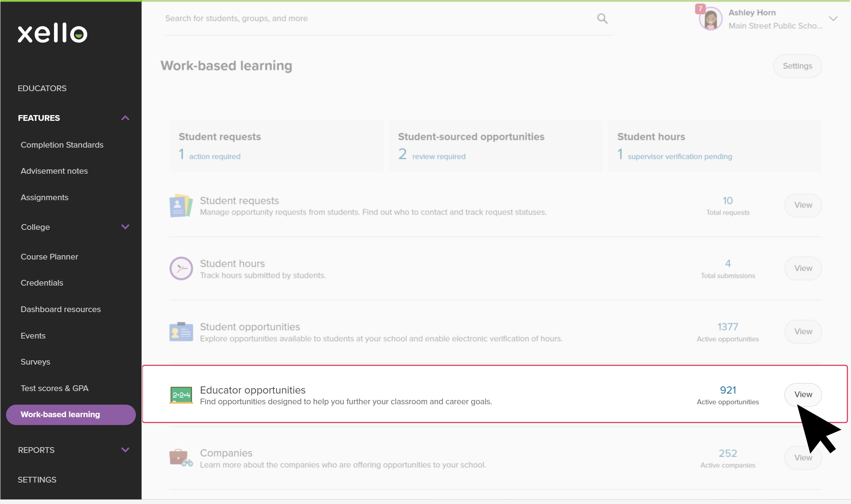Open Completion Standards in sidebar
Viewport: 851px width, 504px height.
click(x=62, y=145)
